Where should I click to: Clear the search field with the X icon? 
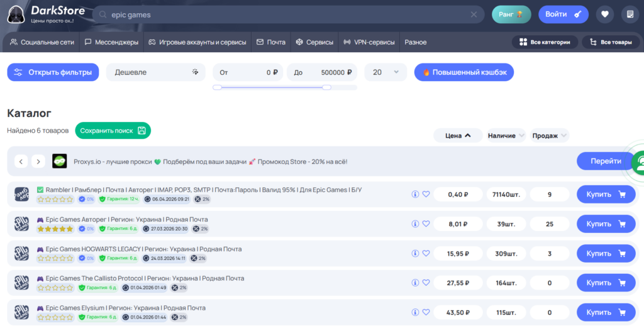[x=474, y=15]
